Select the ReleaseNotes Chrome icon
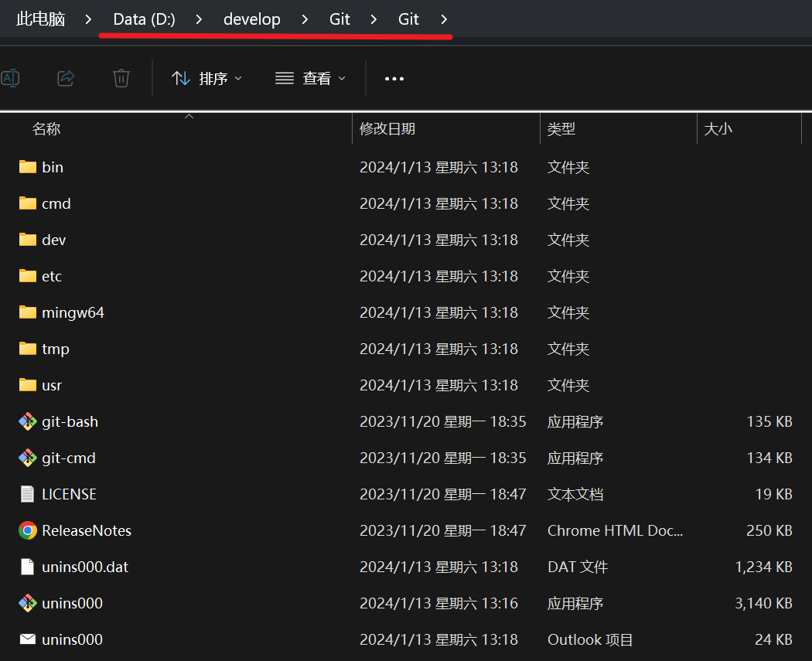 point(27,530)
